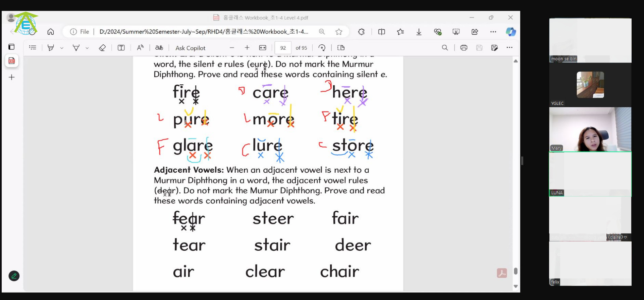Rotate the PDF page

tap(322, 48)
